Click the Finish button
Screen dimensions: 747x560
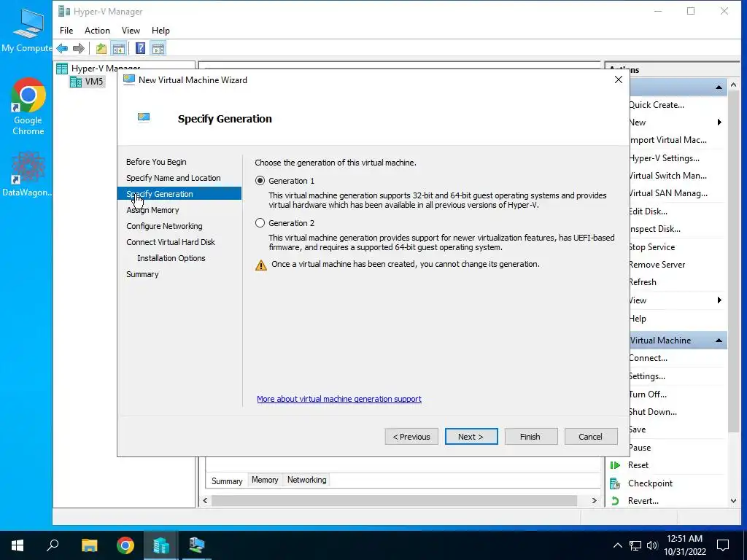[531, 437]
